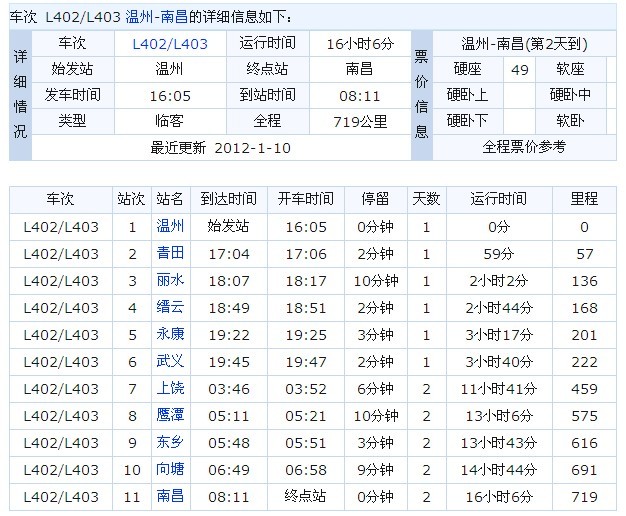Click the 到达时间 column header
Screen dimensions: 626x516
pyautogui.click(x=229, y=199)
